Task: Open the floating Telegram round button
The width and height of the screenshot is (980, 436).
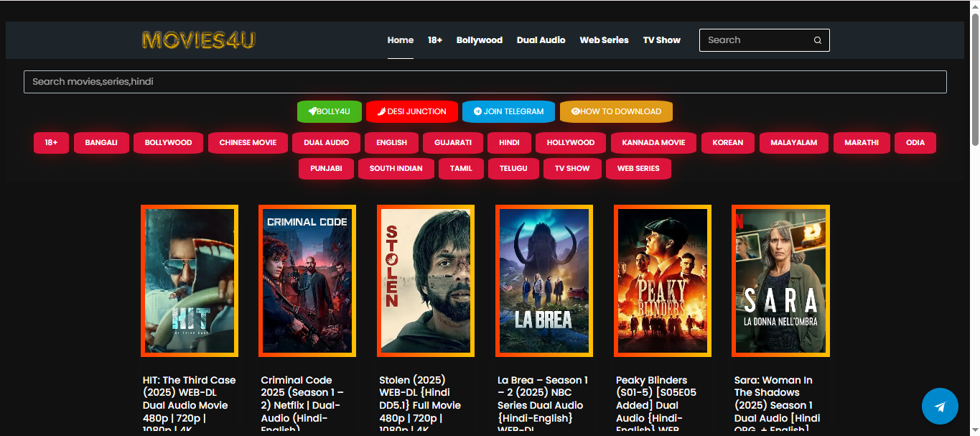Action: 940,407
